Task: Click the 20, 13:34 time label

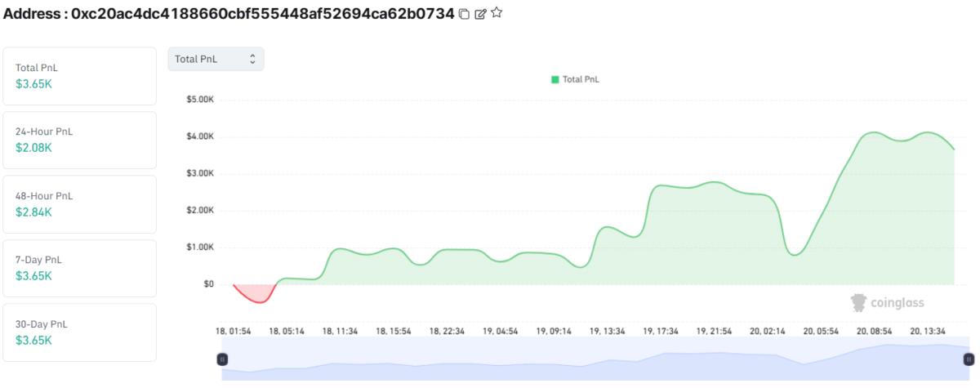Action: 928,331
